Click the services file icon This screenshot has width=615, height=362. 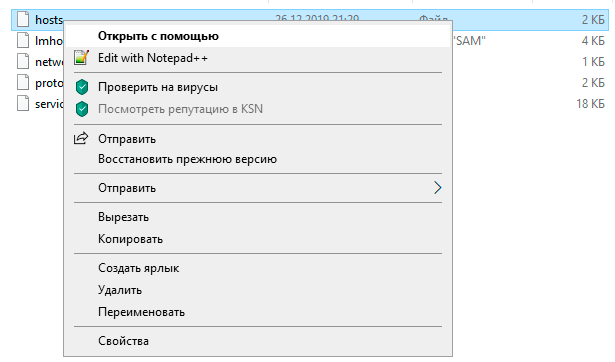pos(23,104)
